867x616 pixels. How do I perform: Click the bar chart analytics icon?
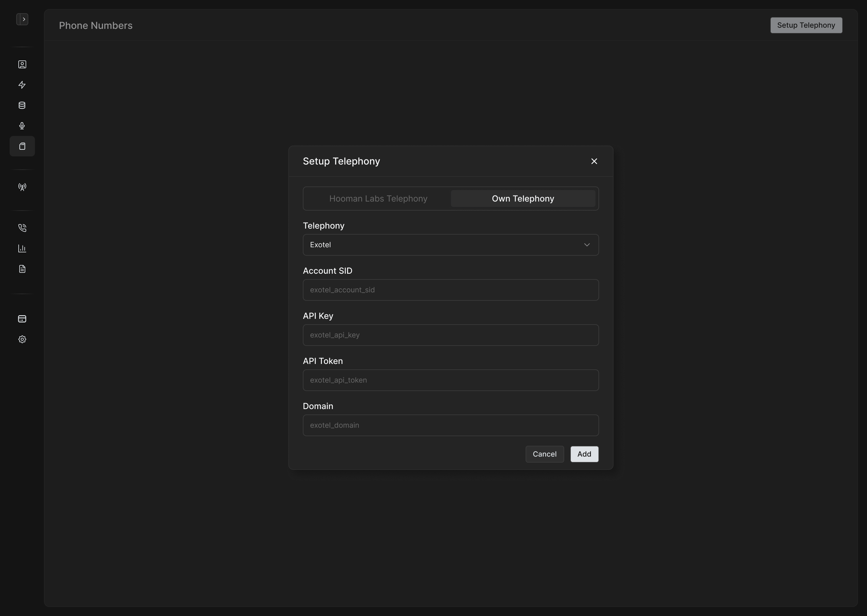(x=22, y=248)
